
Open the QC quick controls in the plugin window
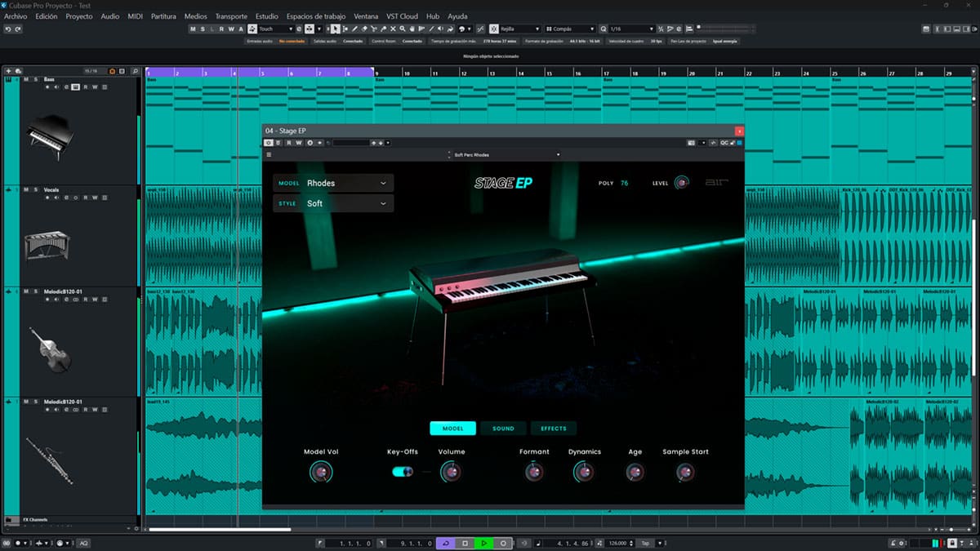click(x=724, y=143)
